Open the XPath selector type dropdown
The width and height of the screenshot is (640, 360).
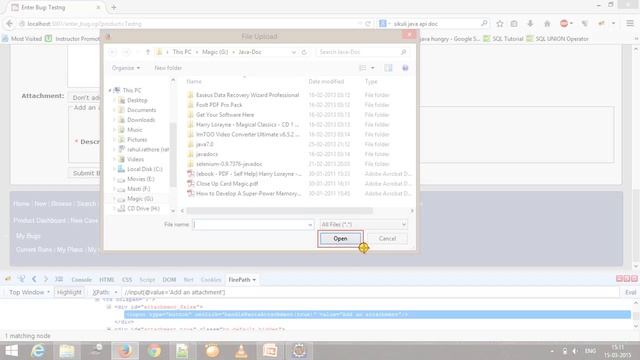(104, 292)
